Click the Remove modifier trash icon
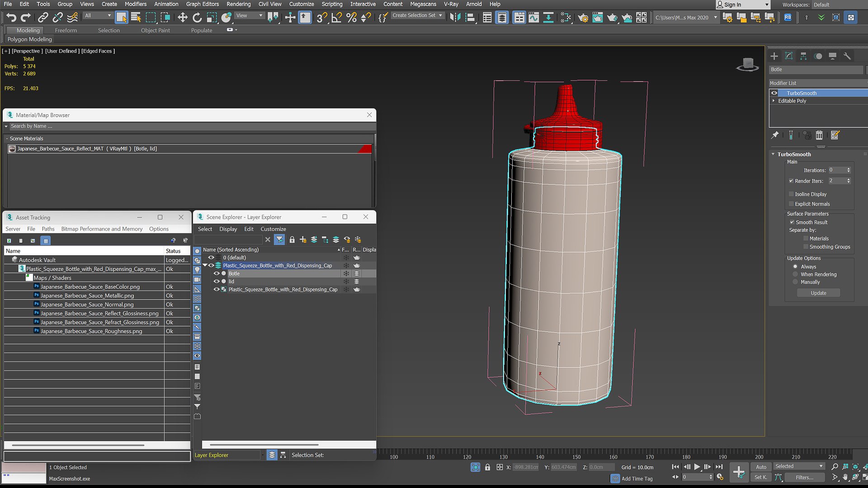 pos(819,135)
